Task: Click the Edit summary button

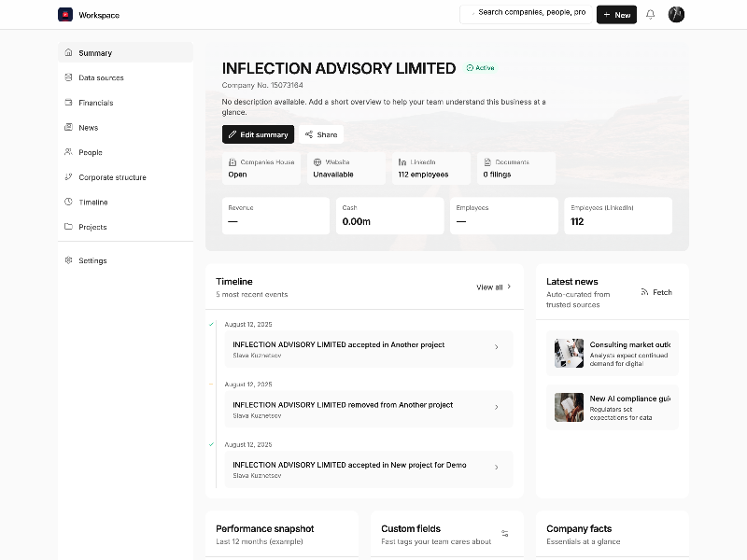Action: (258, 134)
